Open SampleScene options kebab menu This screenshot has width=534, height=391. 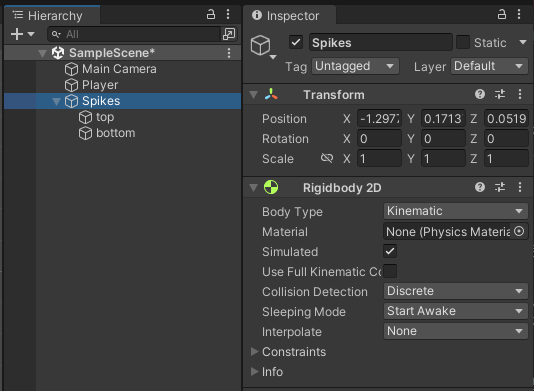tap(229, 53)
